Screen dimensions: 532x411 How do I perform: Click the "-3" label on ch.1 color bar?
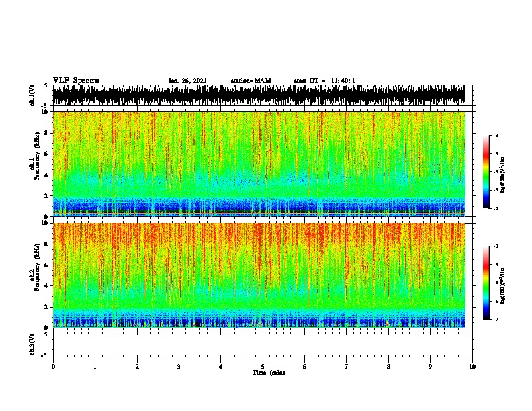tap(496, 135)
